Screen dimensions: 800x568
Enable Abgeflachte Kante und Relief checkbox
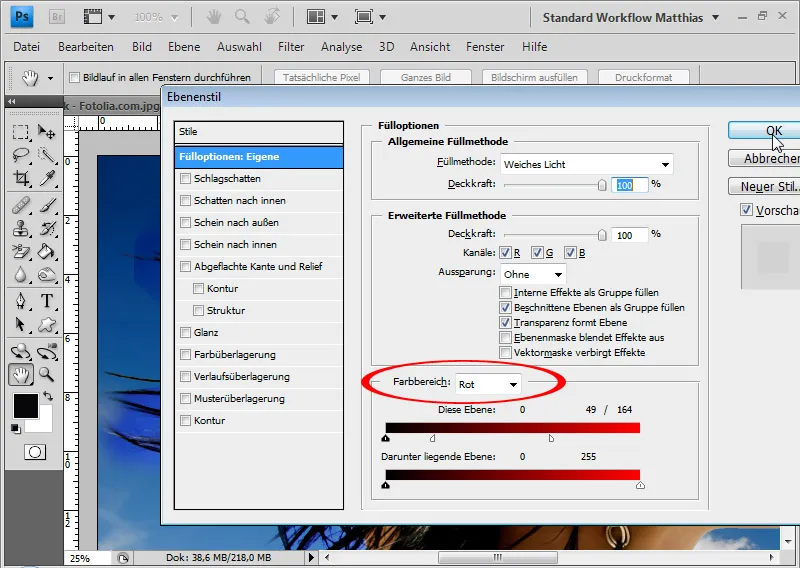(x=185, y=266)
